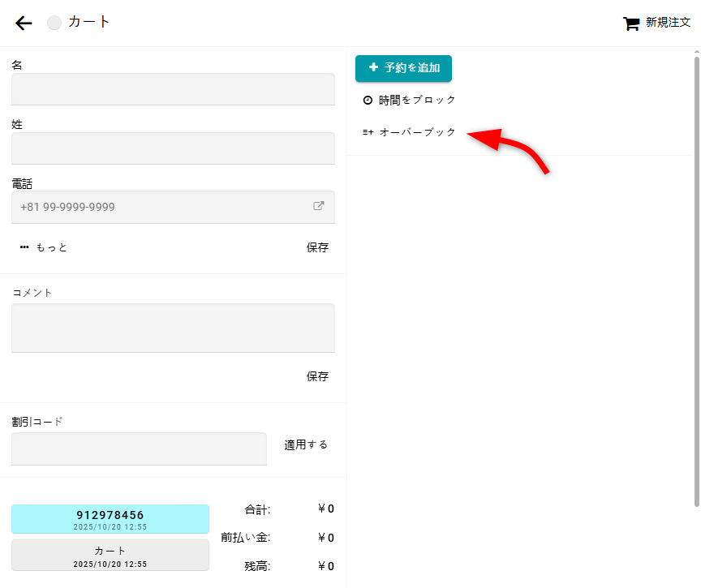This screenshot has width=701, height=588.
Task: Click the 割引コード discount code field
Action: click(139, 449)
